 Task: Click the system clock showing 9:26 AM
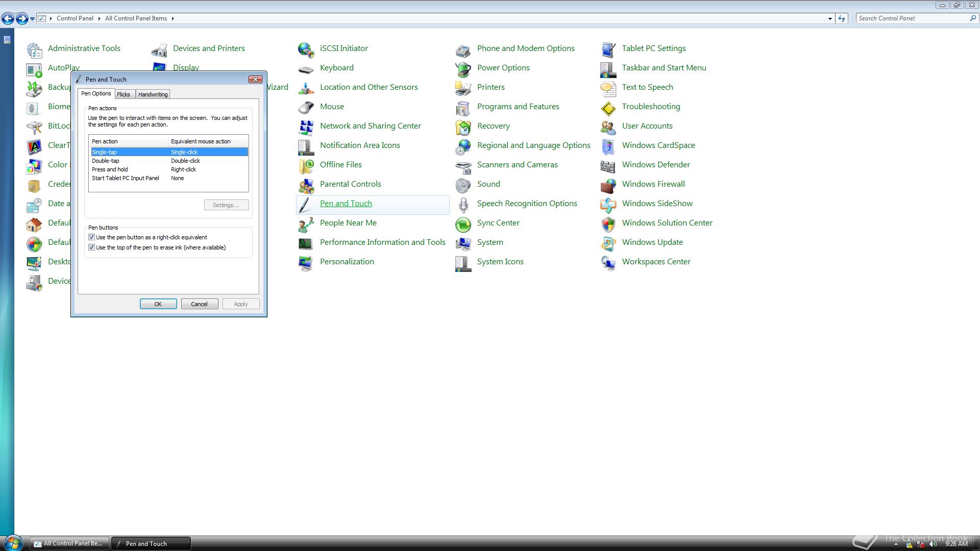coord(956,544)
